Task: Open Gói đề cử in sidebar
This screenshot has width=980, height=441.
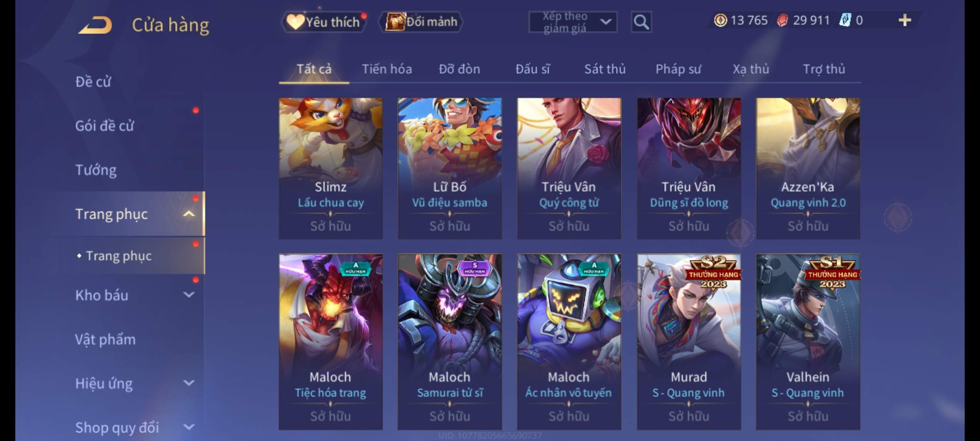Action: pos(105,126)
